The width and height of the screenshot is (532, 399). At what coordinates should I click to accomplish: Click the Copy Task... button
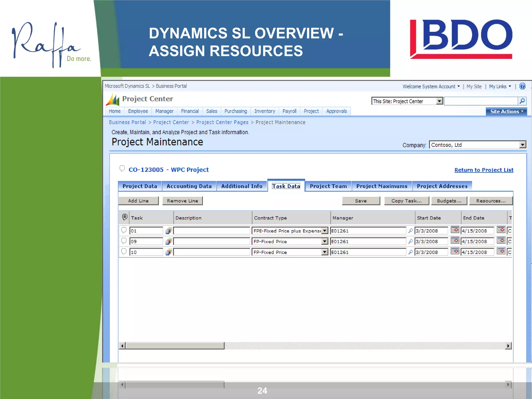(x=407, y=201)
